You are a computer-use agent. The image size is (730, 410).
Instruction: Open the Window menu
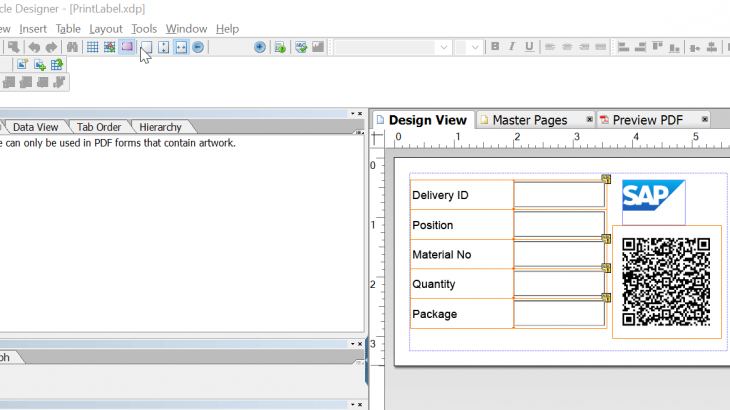pos(186,29)
